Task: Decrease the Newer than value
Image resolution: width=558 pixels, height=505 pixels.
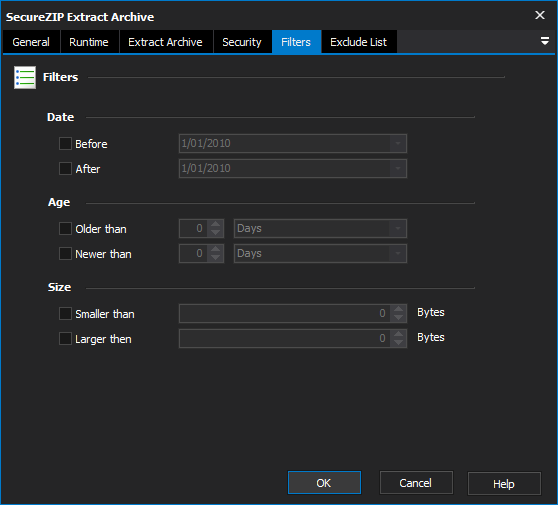Action: pyautogui.click(x=215, y=258)
